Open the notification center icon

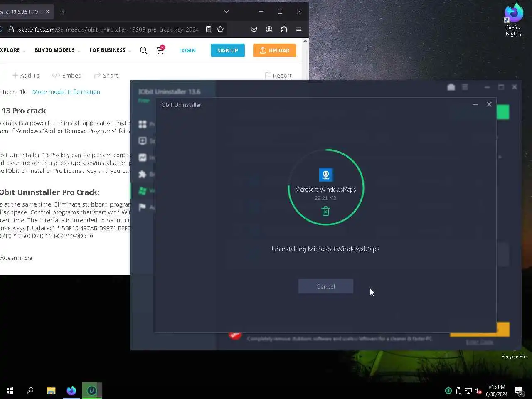click(519, 391)
